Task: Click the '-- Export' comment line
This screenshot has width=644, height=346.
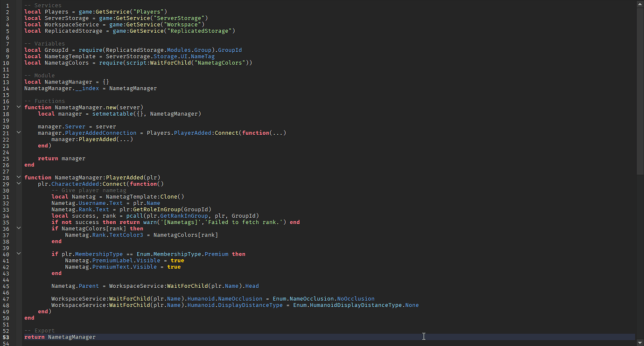Action: pos(40,331)
